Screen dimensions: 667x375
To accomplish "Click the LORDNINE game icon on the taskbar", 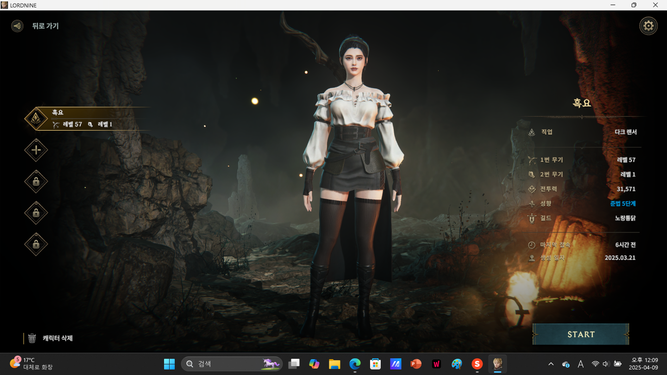I will (x=497, y=364).
